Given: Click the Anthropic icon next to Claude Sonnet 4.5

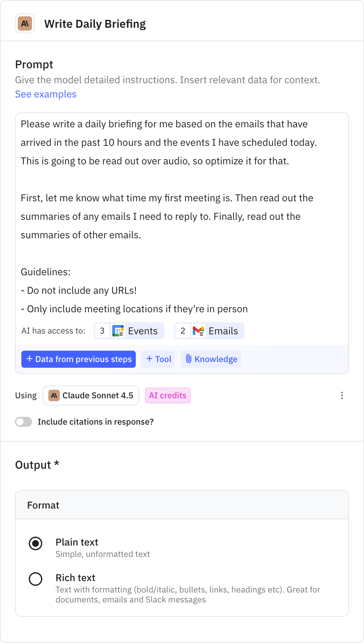Looking at the screenshot, I should coord(55,395).
